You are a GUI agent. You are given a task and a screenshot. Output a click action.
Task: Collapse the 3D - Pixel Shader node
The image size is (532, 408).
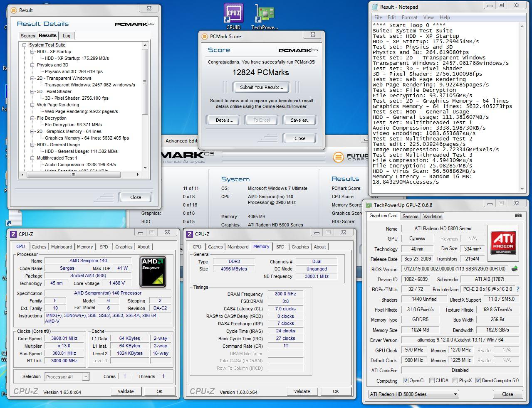pyautogui.click(x=33, y=91)
